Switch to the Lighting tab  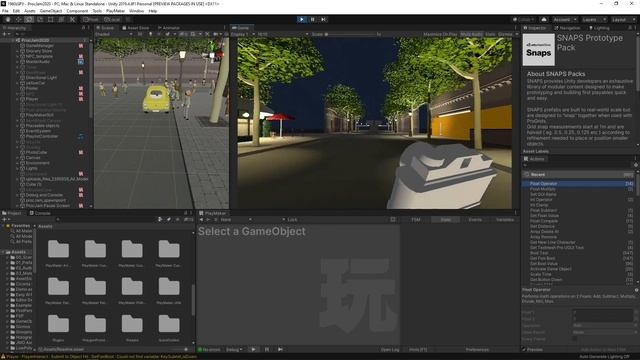599,28
